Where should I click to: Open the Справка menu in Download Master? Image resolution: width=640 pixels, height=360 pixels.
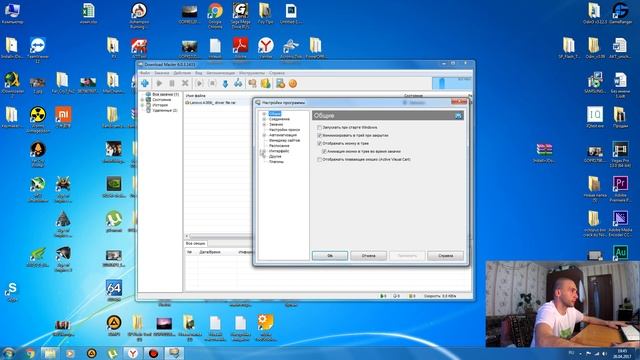[x=277, y=73]
